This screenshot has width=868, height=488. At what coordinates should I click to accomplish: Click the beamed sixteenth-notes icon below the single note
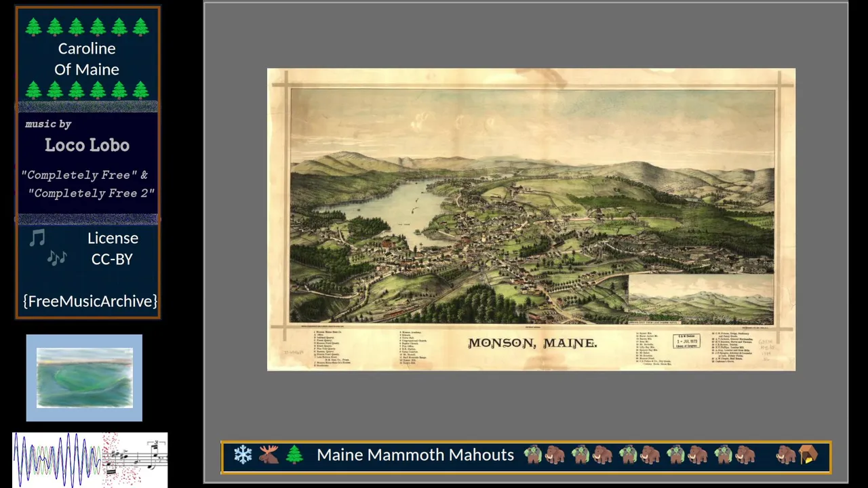(x=57, y=258)
